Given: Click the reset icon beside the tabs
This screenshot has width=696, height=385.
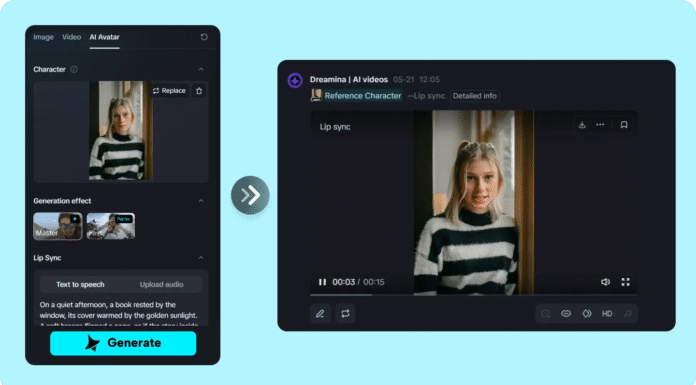Looking at the screenshot, I should (204, 37).
